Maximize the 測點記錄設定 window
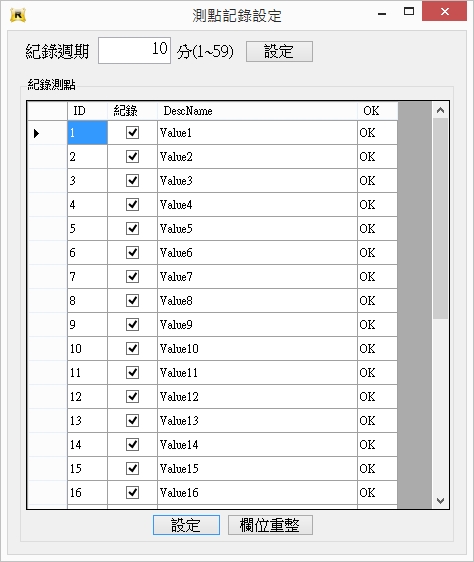 coord(409,11)
